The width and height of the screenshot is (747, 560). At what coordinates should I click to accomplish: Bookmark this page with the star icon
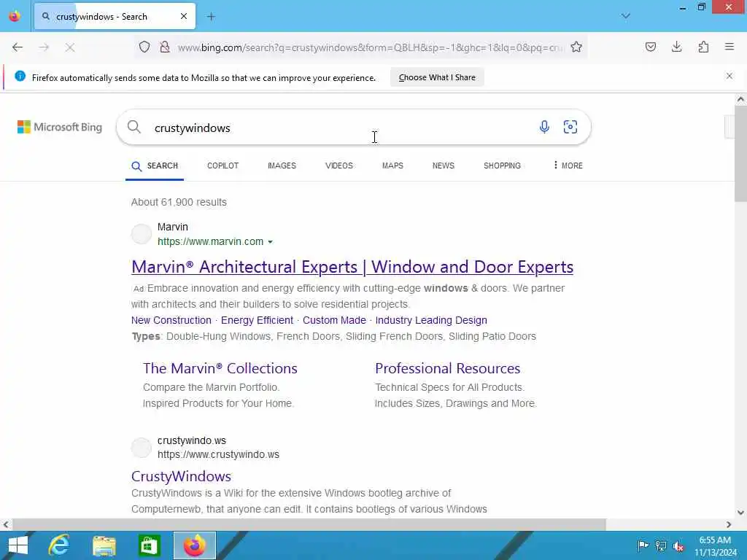point(576,47)
